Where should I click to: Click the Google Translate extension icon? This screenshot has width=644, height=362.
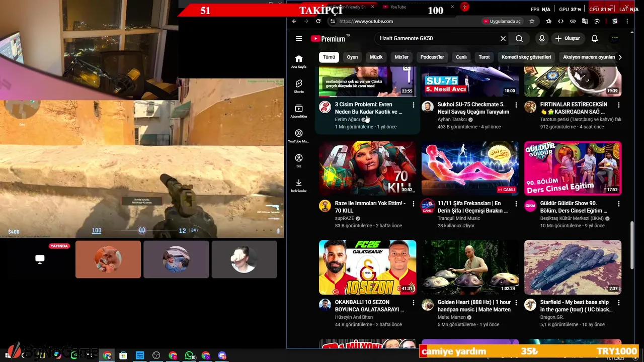585,21
